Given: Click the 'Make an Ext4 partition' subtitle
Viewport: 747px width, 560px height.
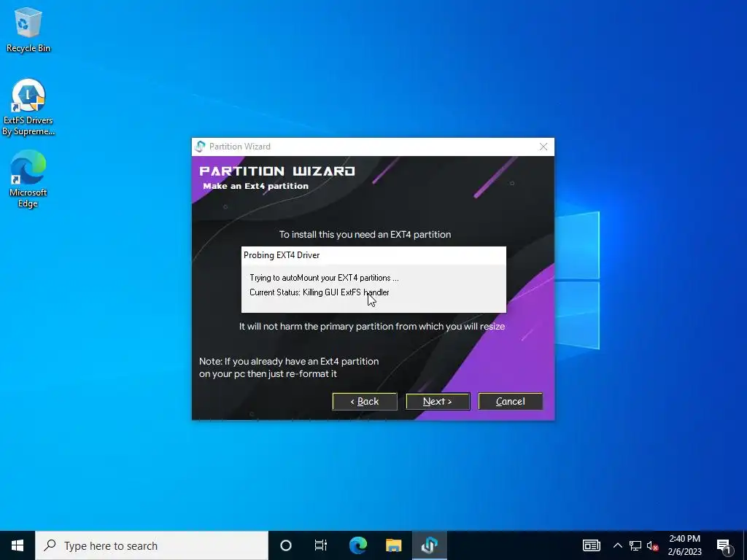Looking at the screenshot, I should (x=256, y=186).
